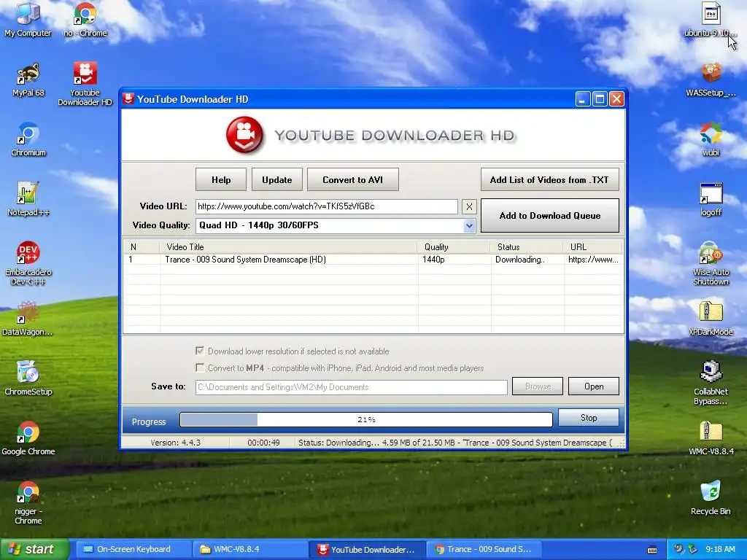Open the MyPal 68 desktop shortcut
Image resolution: width=747 pixels, height=560 pixels.
click(28, 80)
